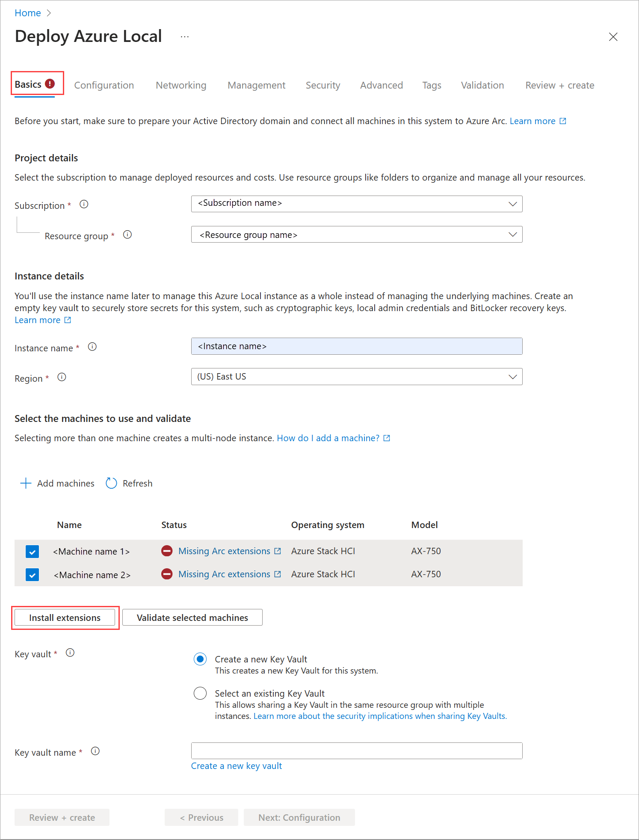
Task: Choose Select an existing Key Vault option
Action: [200, 694]
